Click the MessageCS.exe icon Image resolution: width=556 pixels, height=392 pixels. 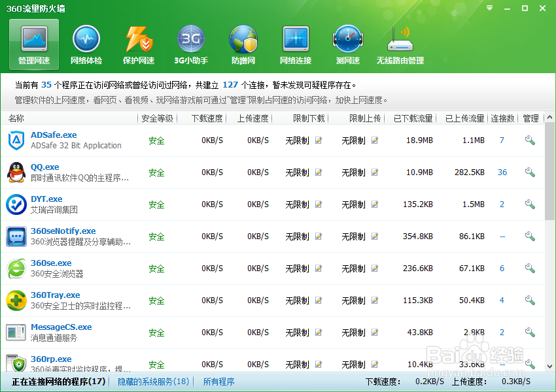click(16, 333)
